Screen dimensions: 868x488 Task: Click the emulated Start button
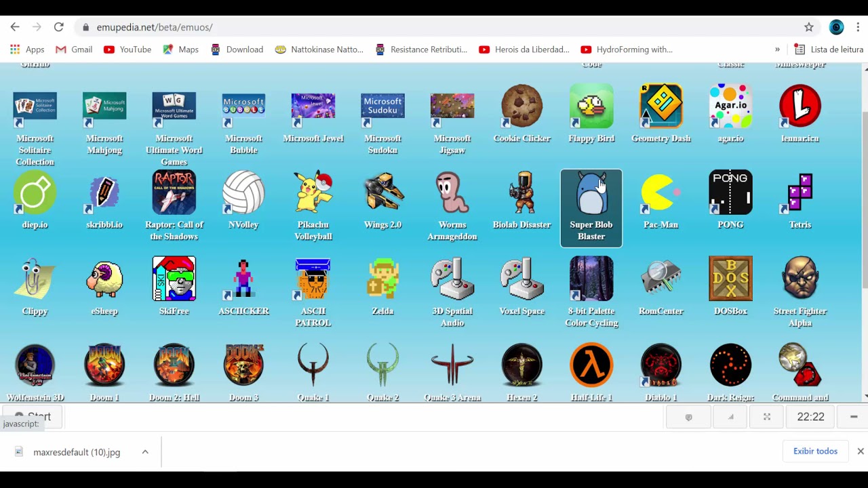[x=33, y=417]
